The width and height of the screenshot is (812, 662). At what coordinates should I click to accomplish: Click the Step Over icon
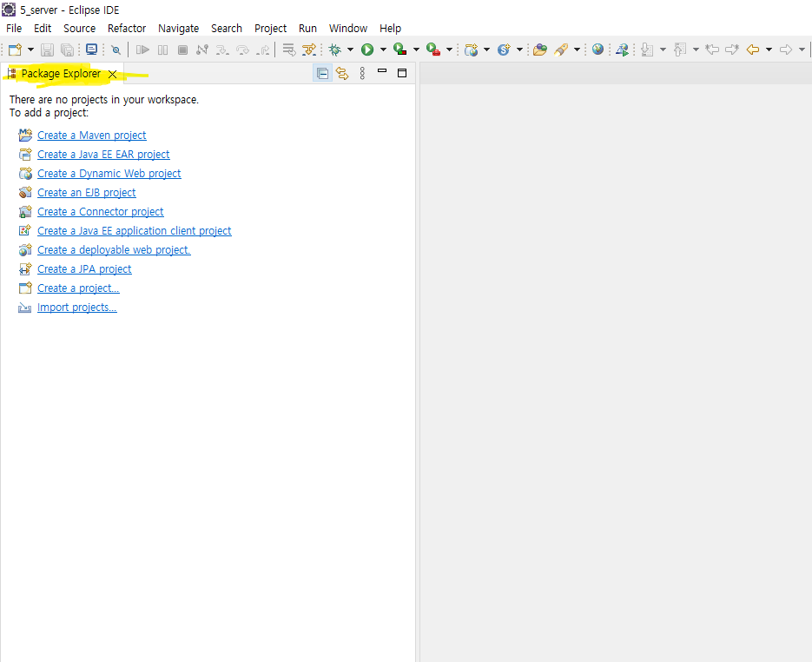[x=242, y=50]
